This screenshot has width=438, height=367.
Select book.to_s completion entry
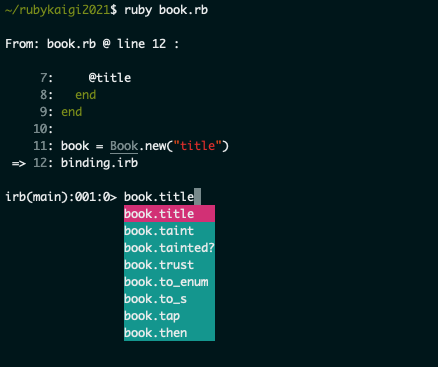click(169, 299)
